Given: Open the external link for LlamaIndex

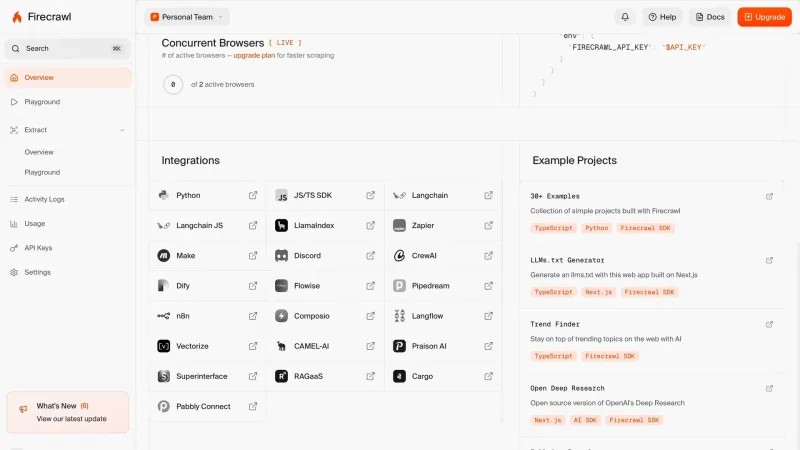Looking at the screenshot, I should 370,226.
